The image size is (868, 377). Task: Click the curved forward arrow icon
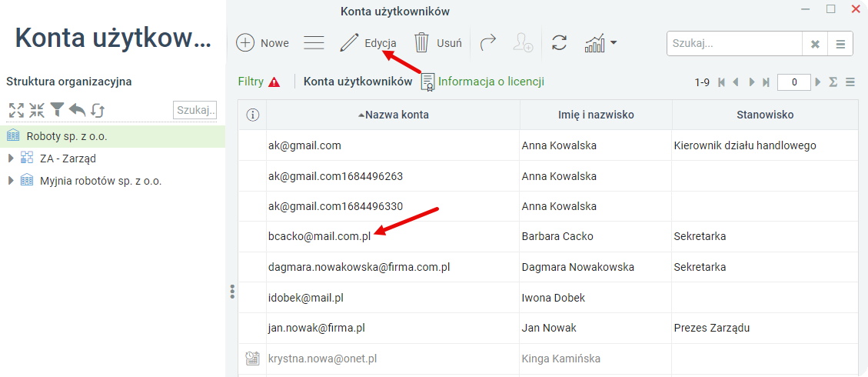click(487, 43)
